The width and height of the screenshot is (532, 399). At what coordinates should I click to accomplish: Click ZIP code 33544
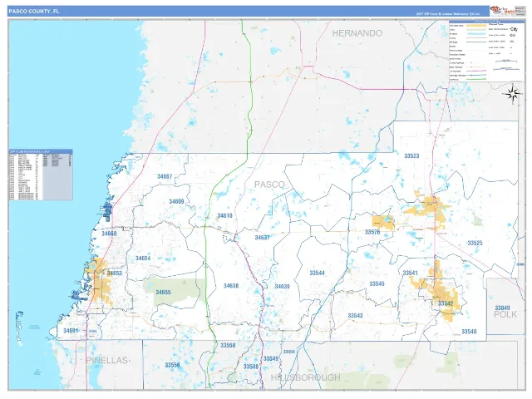tap(317, 273)
